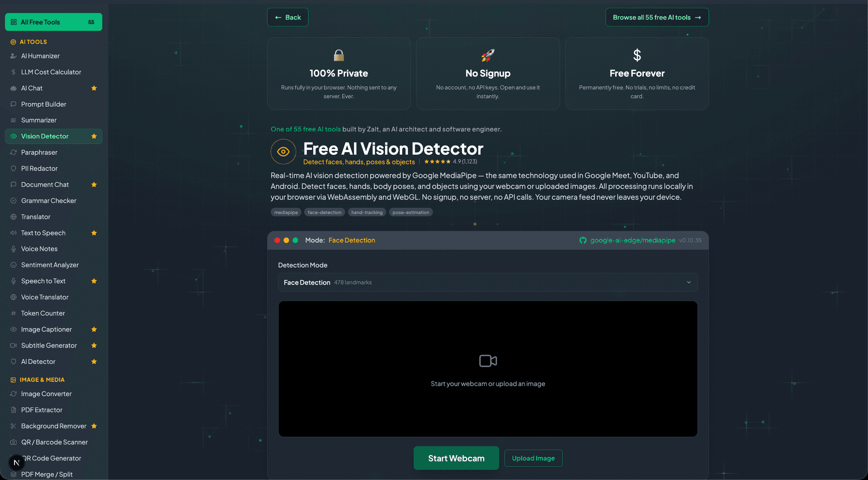This screenshot has width=868, height=480.
Task: Toggle the favorite star for Document Chat
Action: [94, 185]
